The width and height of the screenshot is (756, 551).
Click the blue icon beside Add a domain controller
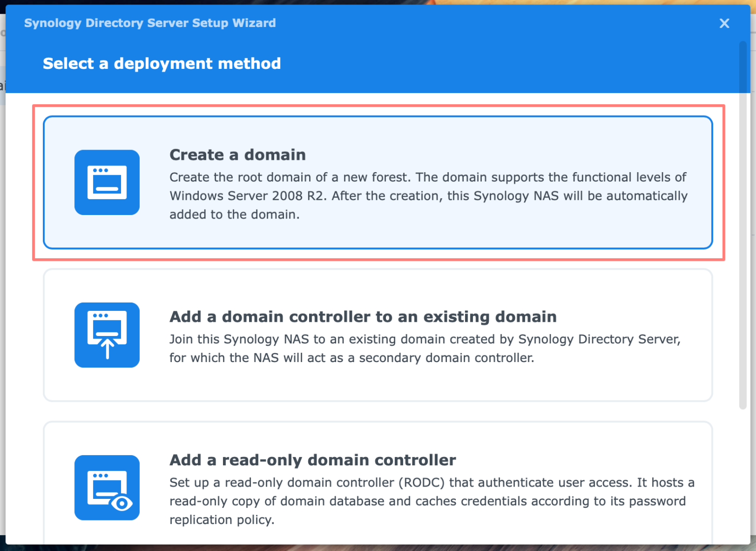tap(107, 335)
